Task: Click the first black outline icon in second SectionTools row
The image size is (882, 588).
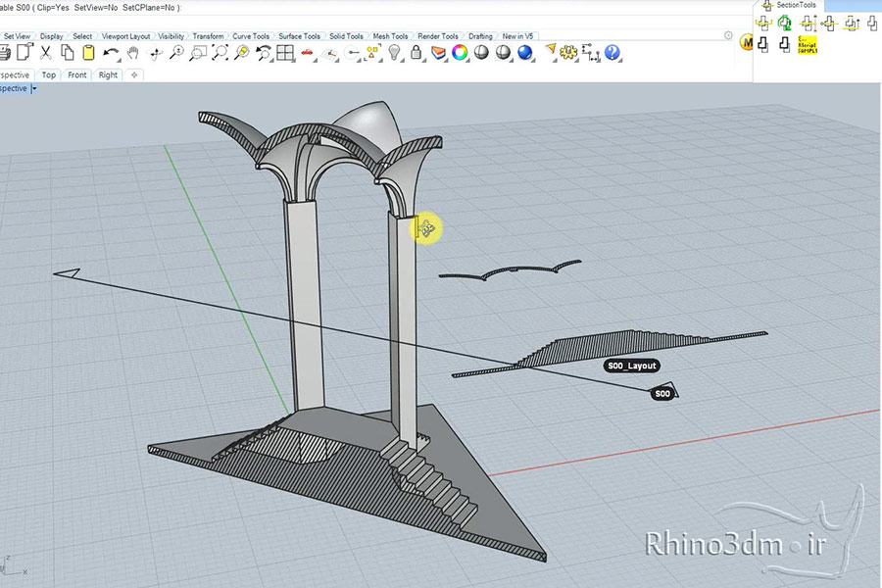Action: 763,44
